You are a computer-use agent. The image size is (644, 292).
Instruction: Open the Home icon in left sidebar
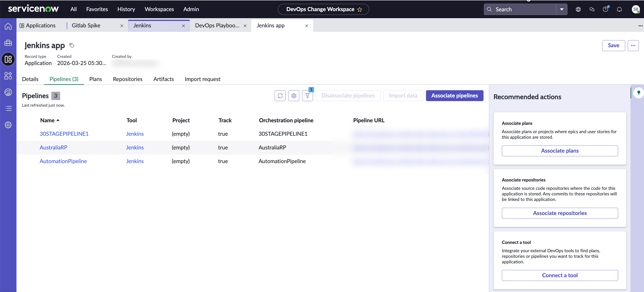coord(8,26)
